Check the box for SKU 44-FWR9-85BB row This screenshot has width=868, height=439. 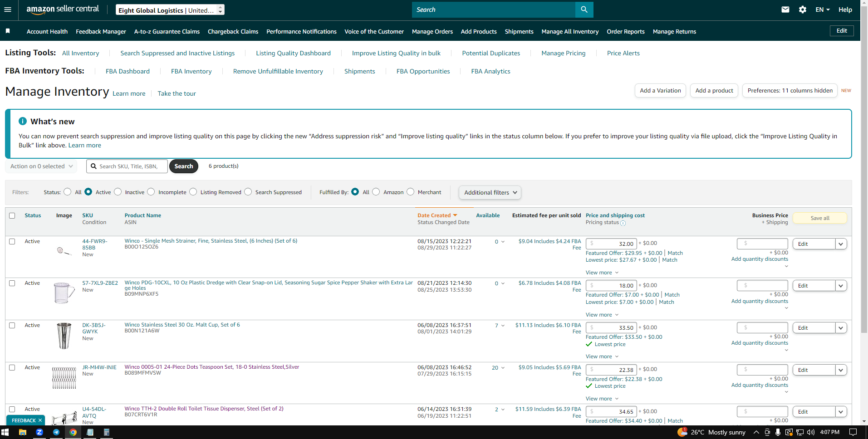12,241
